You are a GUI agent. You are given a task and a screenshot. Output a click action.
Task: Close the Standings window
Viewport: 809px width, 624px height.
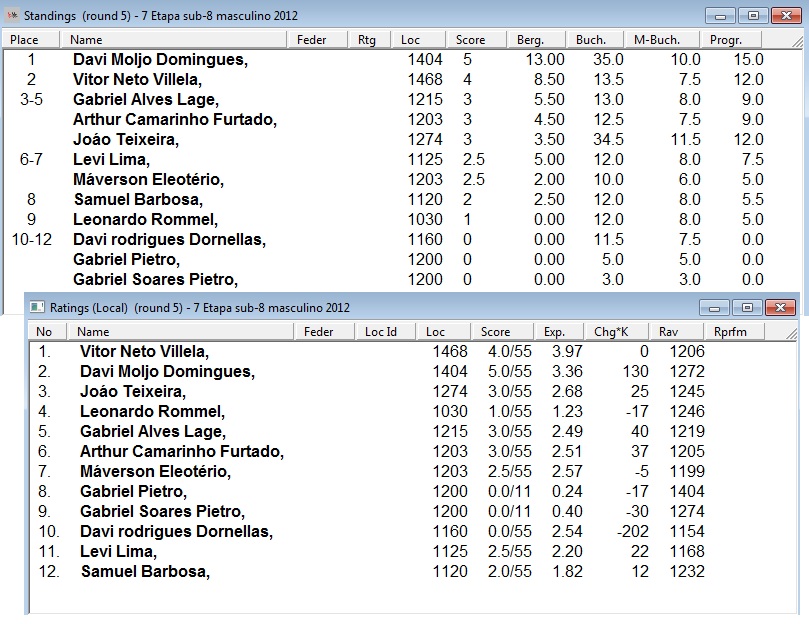pyautogui.click(x=786, y=15)
